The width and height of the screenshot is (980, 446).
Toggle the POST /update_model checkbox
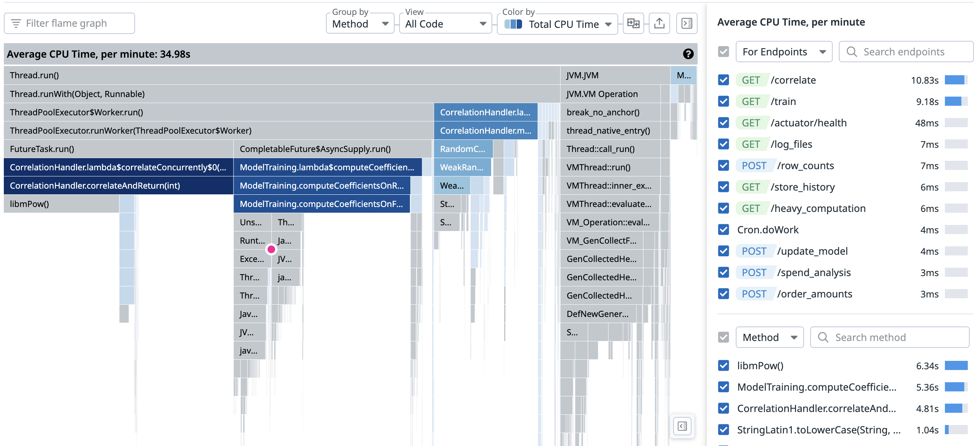click(724, 251)
